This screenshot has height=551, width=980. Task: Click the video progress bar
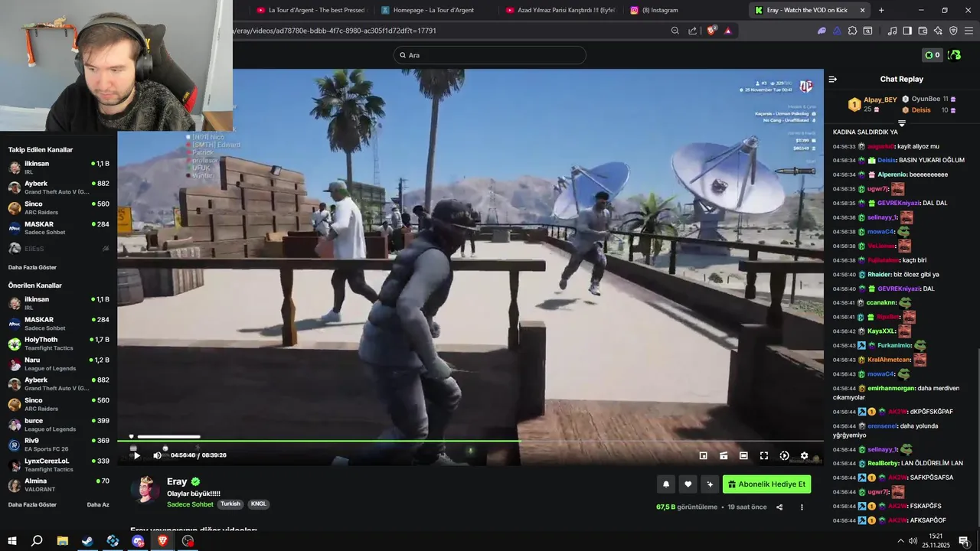[470, 441]
